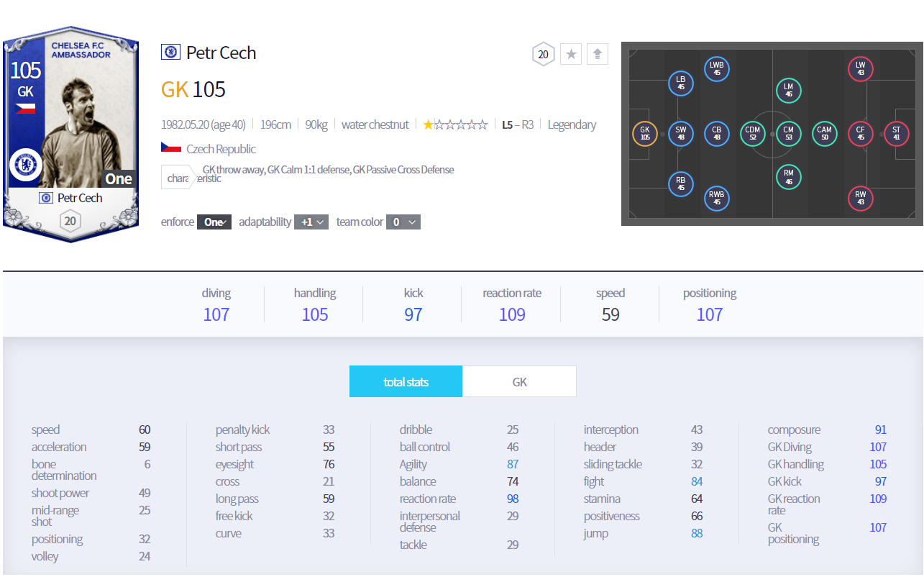Click the CAM position marker
The width and height of the screenshot is (924, 577).
point(824,134)
